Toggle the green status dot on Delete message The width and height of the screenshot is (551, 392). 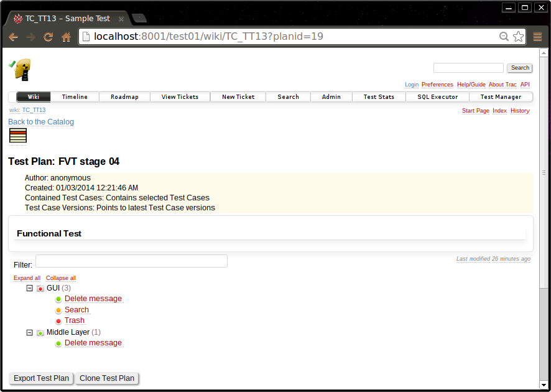tap(58, 299)
